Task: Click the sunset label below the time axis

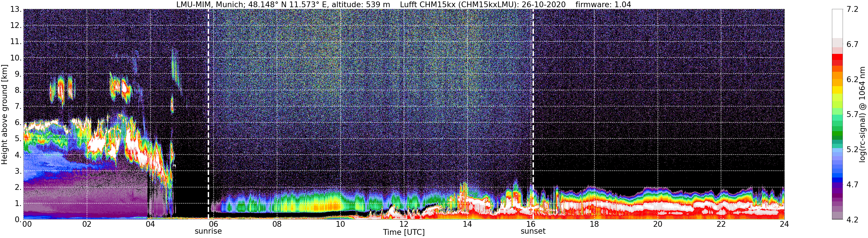Action: (x=533, y=231)
